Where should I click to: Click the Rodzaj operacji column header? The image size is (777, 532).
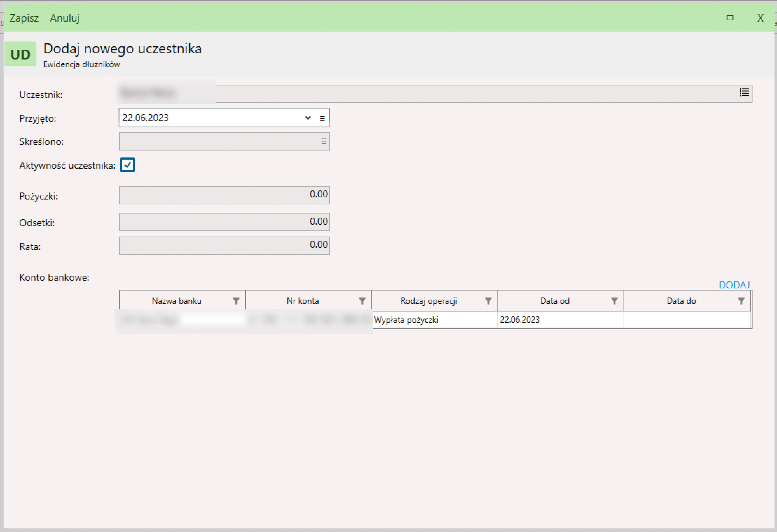pyautogui.click(x=435, y=301)
